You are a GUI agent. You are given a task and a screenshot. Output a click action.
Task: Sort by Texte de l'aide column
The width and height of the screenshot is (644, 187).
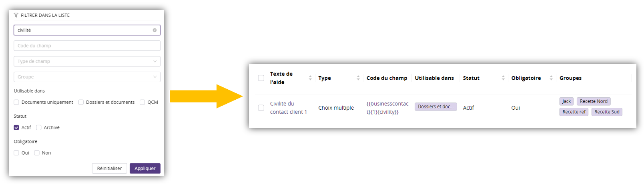310,78
